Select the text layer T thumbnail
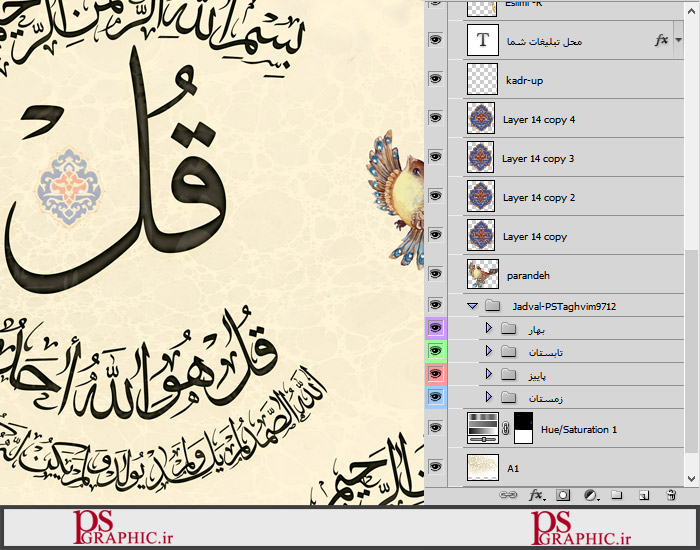 tap(482, 40)
